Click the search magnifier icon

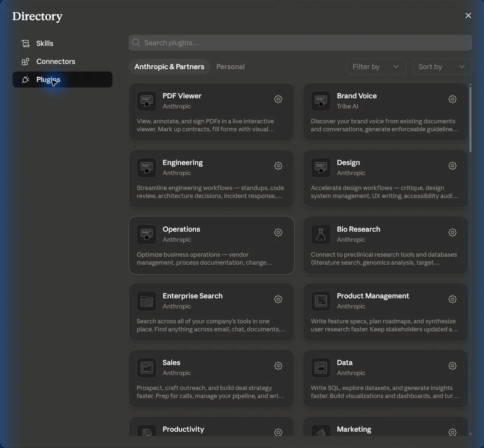point(136,43)
